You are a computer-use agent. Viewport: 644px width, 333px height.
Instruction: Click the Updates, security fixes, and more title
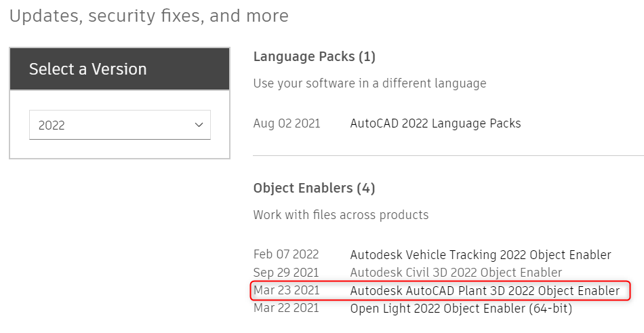click(149, 16)
